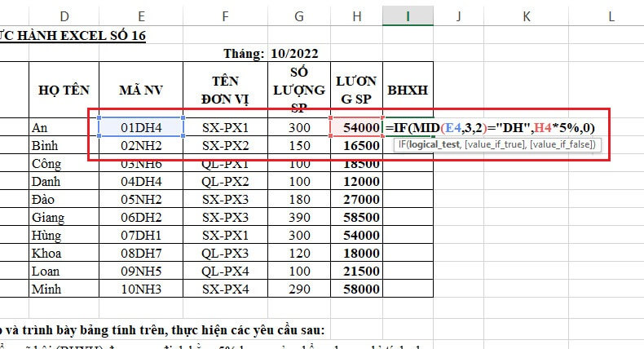Image resolution: width=644 pixels, height=349 pixels.
Task: Select the name cell Bình
Action: tap(64, 145)
